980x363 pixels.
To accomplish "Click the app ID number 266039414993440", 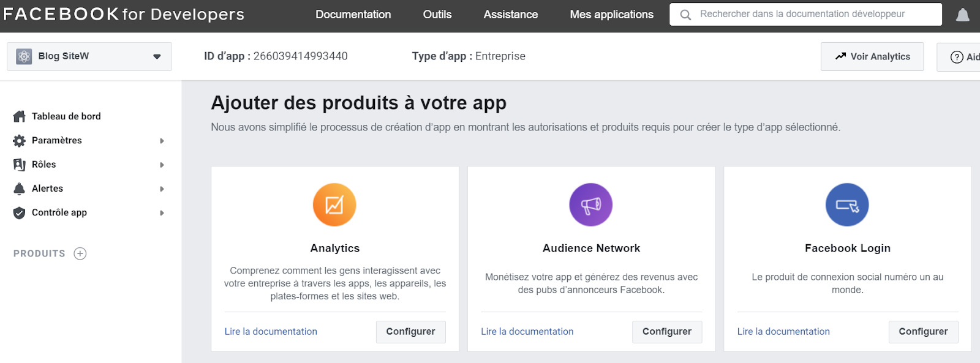I will (301, 56).
